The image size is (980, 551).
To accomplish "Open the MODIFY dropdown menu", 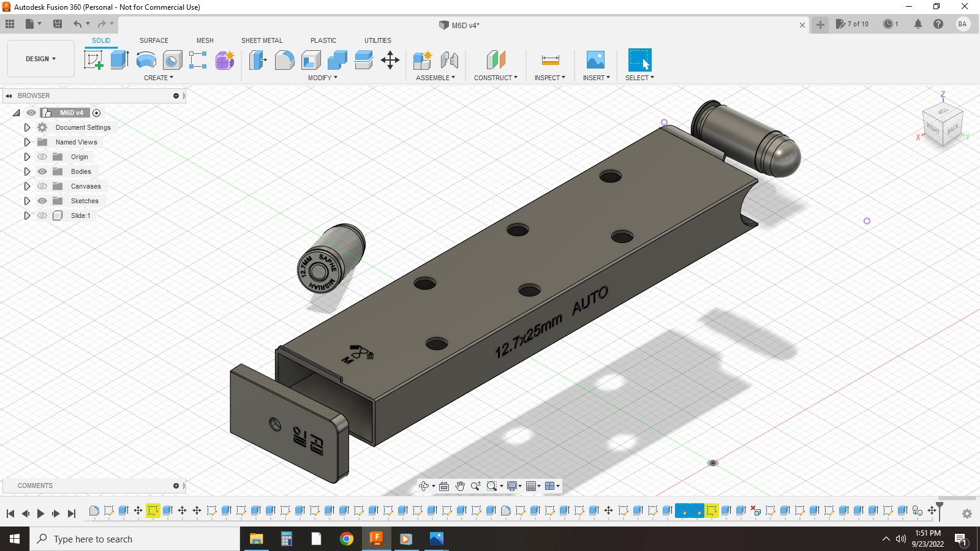I will pos(323,78).
